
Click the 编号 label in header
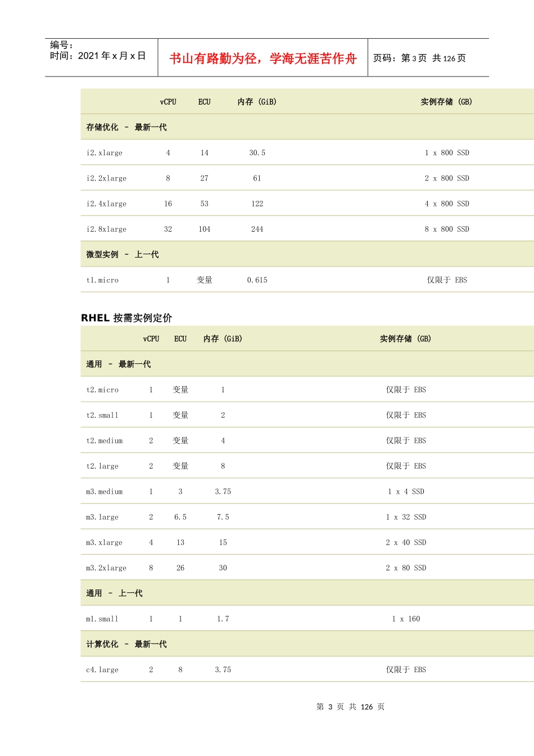(x=61, y=45)
